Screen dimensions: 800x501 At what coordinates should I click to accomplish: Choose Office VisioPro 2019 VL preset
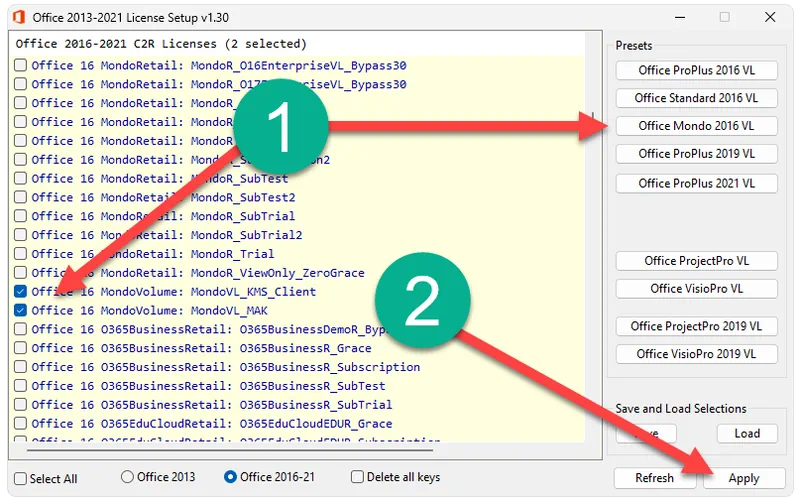point(696,354)
